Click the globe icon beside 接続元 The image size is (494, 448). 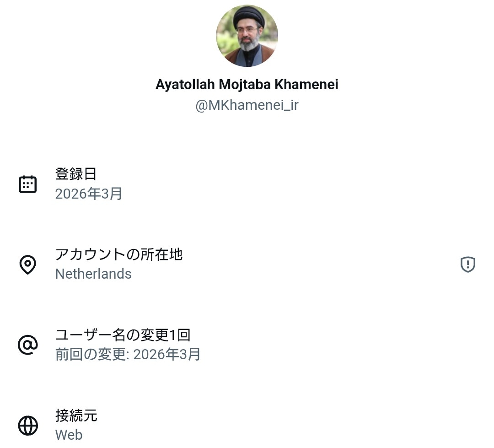(x=27, y=426)
